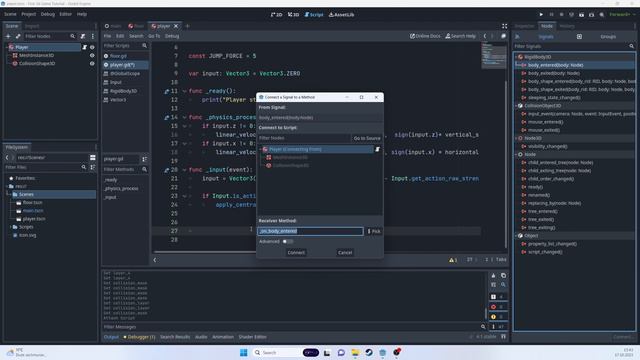Viewport: 640px width, 360px height.
Task: Collapse the RigidBody3D signals group
Action: tap(516, 57)
